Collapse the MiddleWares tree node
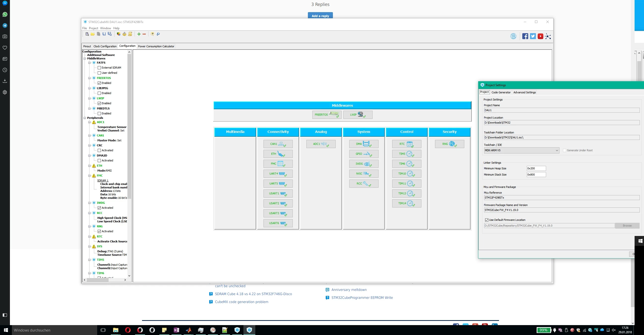The height and width of the screenshot is (335, 644). point(85,59)
